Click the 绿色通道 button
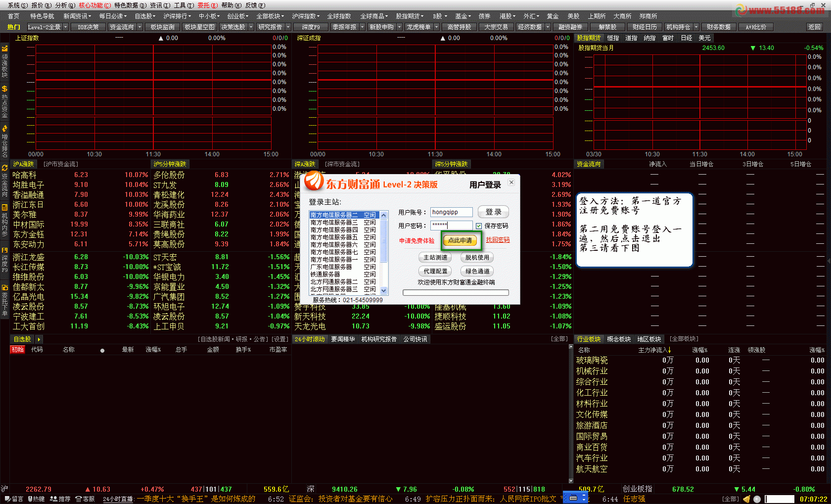This screenshot has height=504, width=831. (477, 272)
